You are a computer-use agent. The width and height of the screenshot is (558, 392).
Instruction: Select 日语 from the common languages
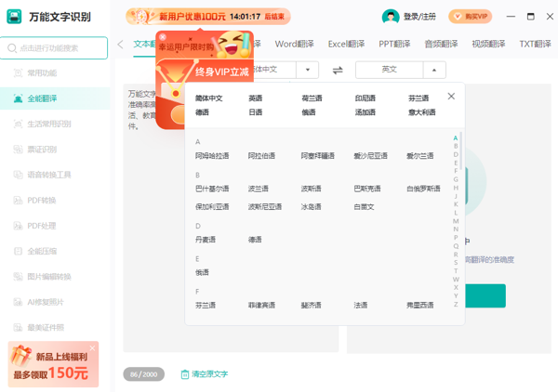pyautogui.click(x=256, y=112)
